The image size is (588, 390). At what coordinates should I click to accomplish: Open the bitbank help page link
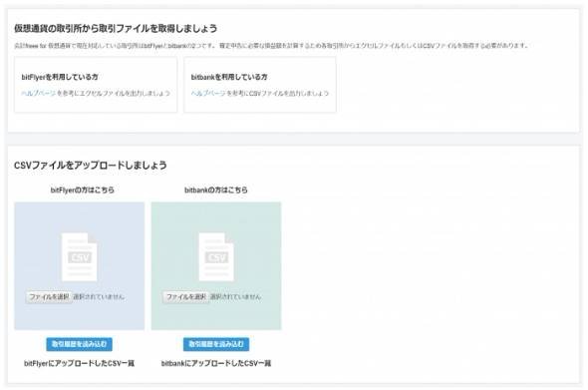[208, 93]
